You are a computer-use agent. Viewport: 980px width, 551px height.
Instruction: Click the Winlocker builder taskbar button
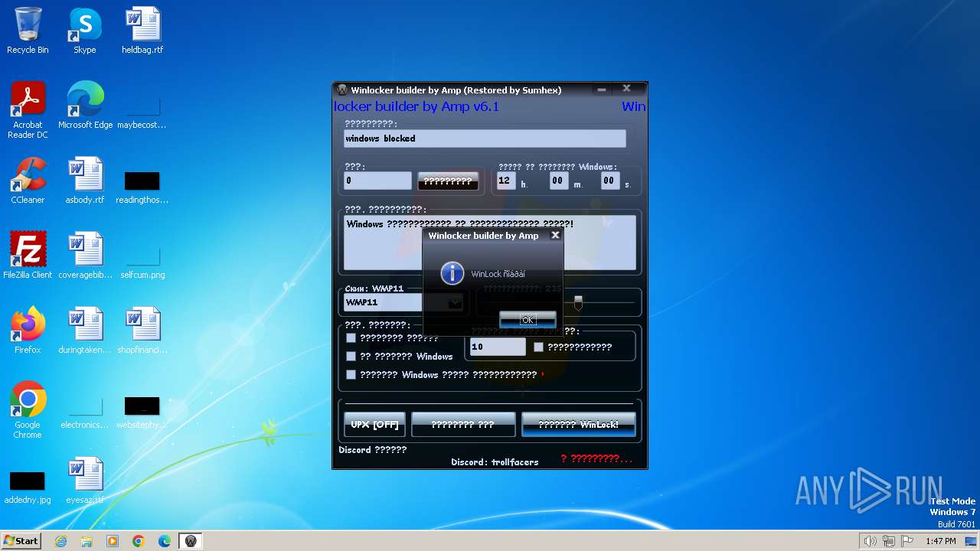coord(191,541)
